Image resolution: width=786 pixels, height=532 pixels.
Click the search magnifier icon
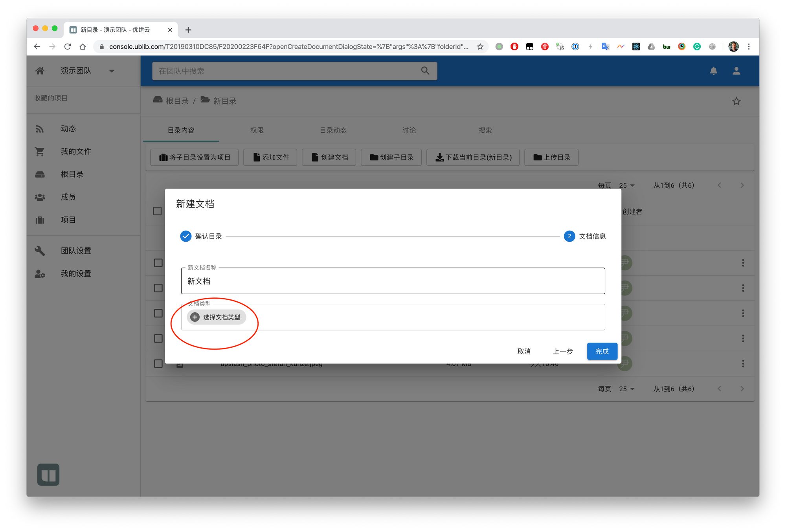(425, 71)
